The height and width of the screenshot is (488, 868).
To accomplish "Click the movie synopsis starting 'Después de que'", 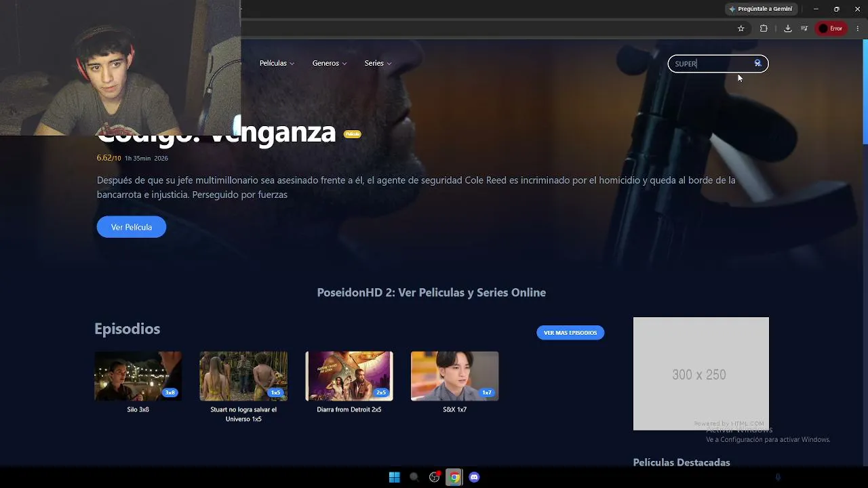I will click(x=416, y=188).
